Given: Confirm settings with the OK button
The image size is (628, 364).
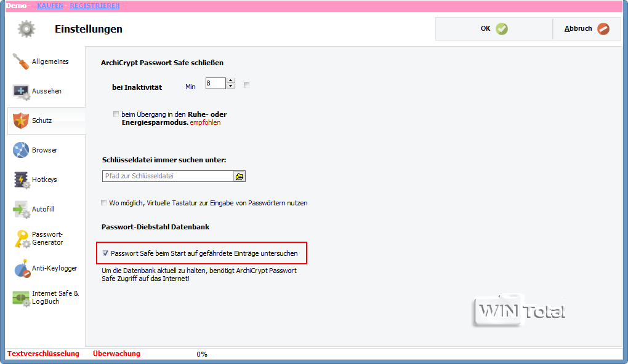Looking at the screenshot, I should click(x=494, y=29).
